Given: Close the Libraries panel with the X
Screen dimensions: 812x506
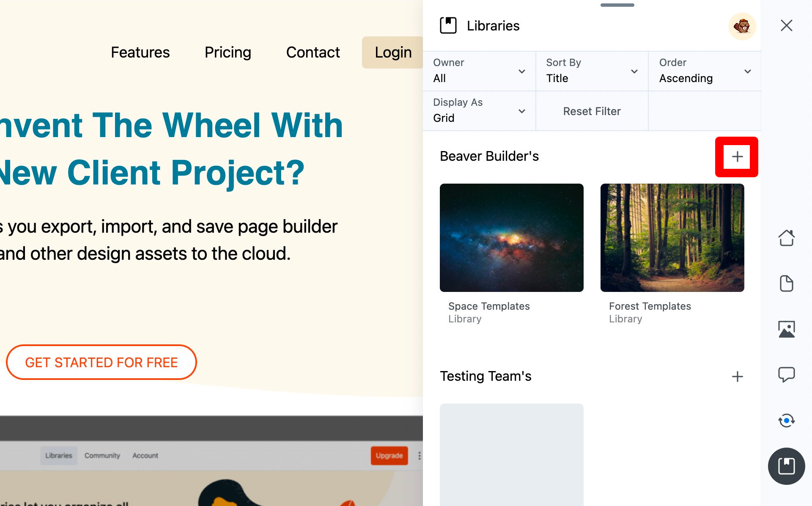Looking at the screenshot, I should [x=786, y=25].
